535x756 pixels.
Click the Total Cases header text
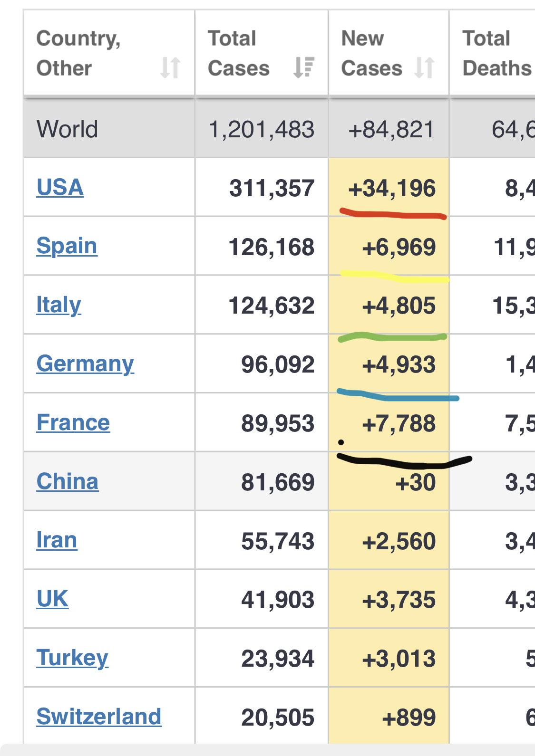tap(238, 53)
